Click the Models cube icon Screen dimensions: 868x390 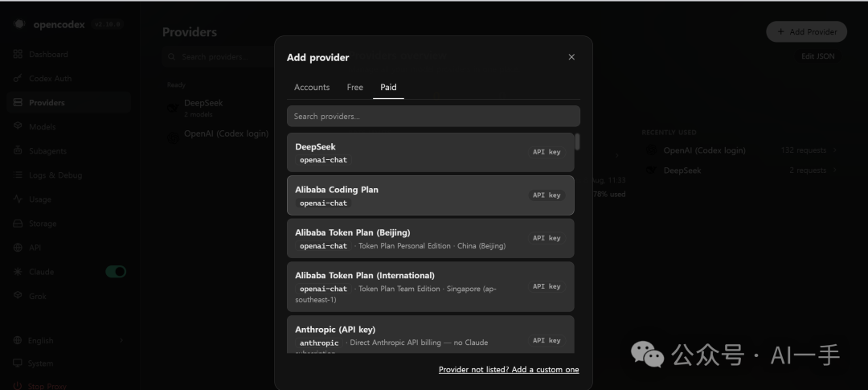18,126
